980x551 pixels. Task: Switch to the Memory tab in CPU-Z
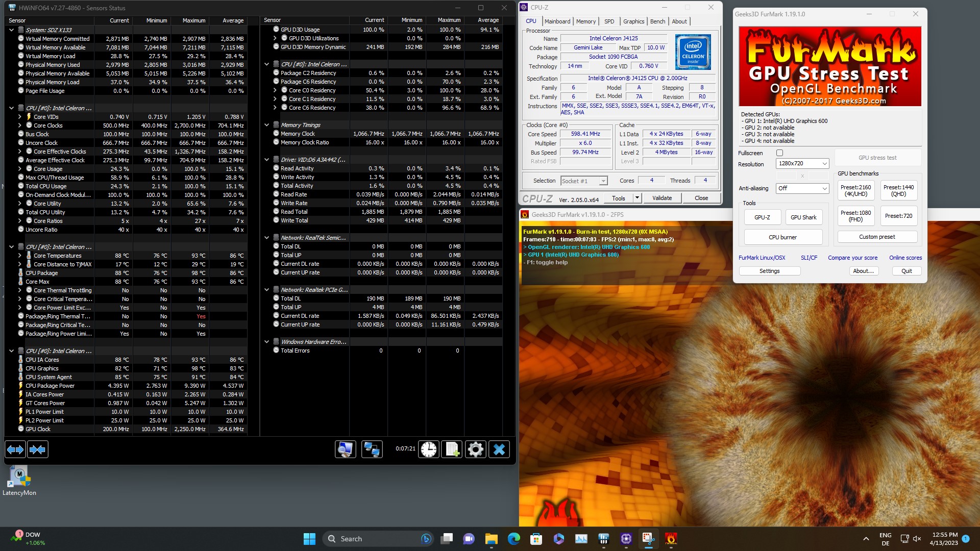(585, 21)
